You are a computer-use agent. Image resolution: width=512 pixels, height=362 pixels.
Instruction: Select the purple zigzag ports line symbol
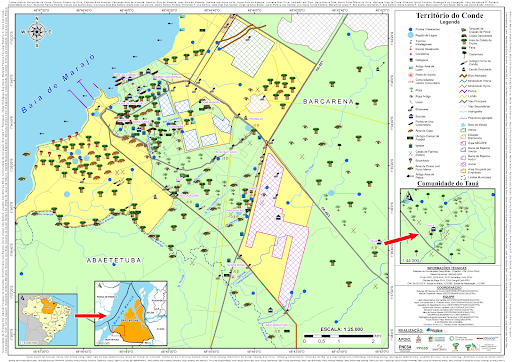tap(463, 91)
